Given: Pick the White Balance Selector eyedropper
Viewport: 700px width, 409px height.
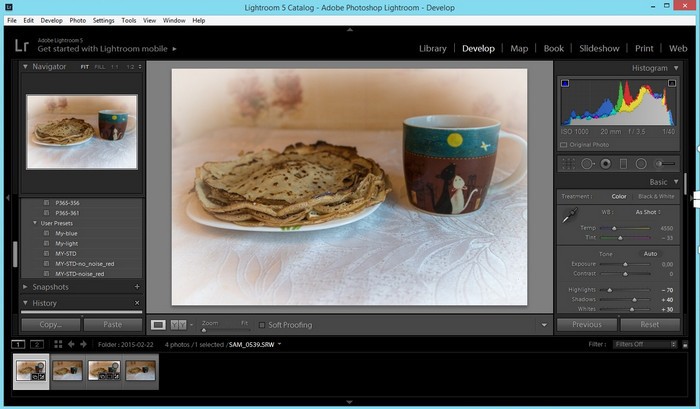Looking at the screenshot, I should click(x=570, y=215).
